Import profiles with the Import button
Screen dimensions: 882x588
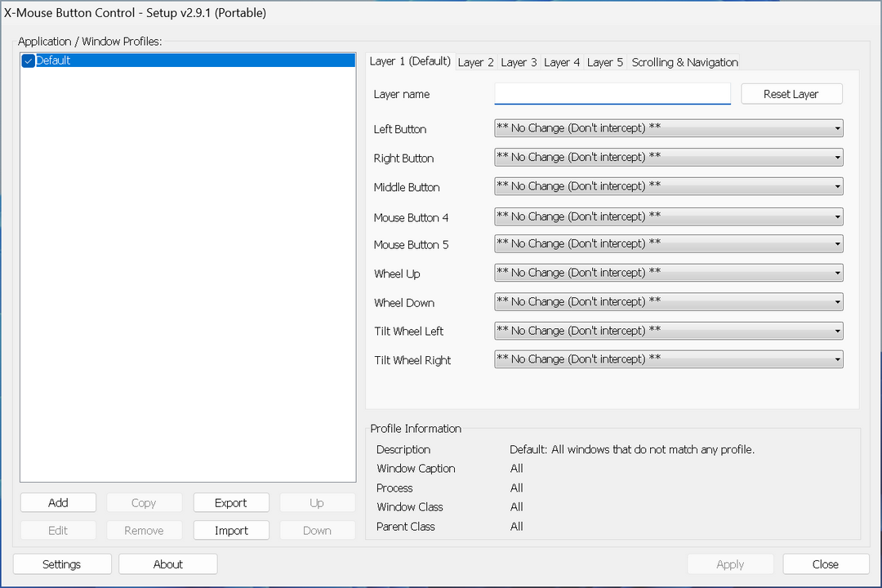point(231,531)
